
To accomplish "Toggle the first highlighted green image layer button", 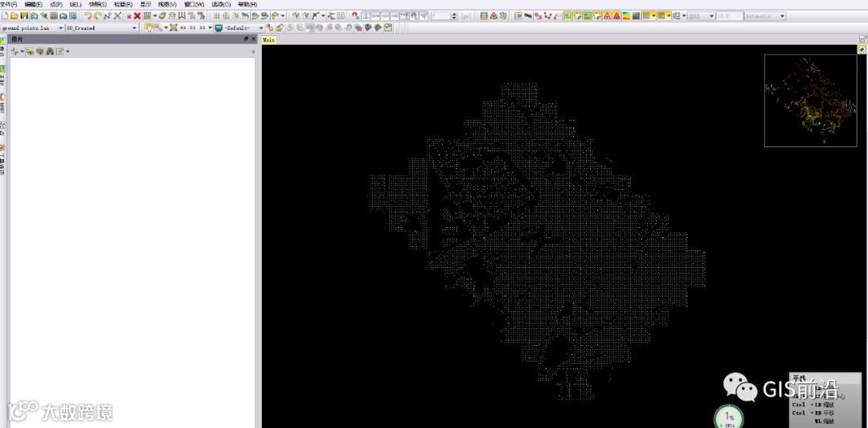I will click(568, 16).
